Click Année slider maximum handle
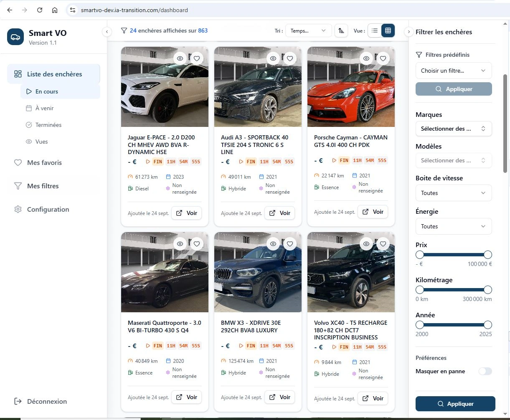 [x=488, y=325]
